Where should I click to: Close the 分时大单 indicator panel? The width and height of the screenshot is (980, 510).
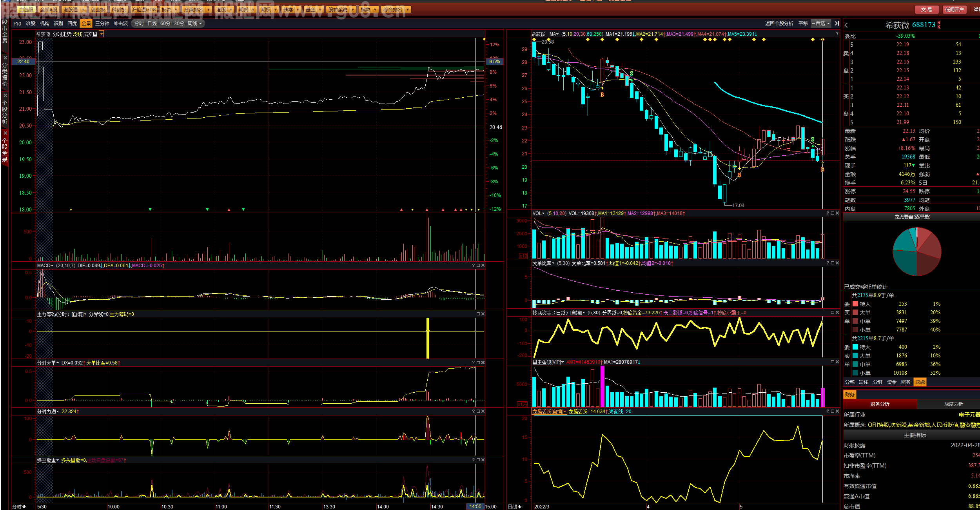483,363
